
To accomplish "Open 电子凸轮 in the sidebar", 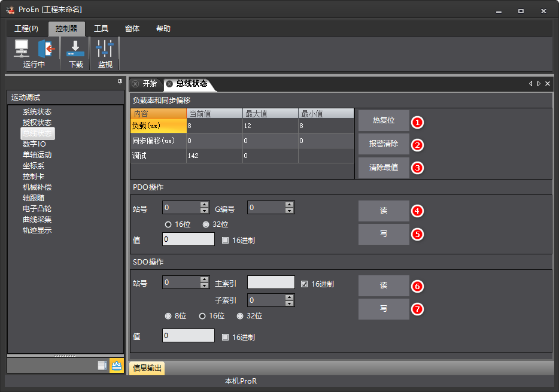I will coord(37,209).
